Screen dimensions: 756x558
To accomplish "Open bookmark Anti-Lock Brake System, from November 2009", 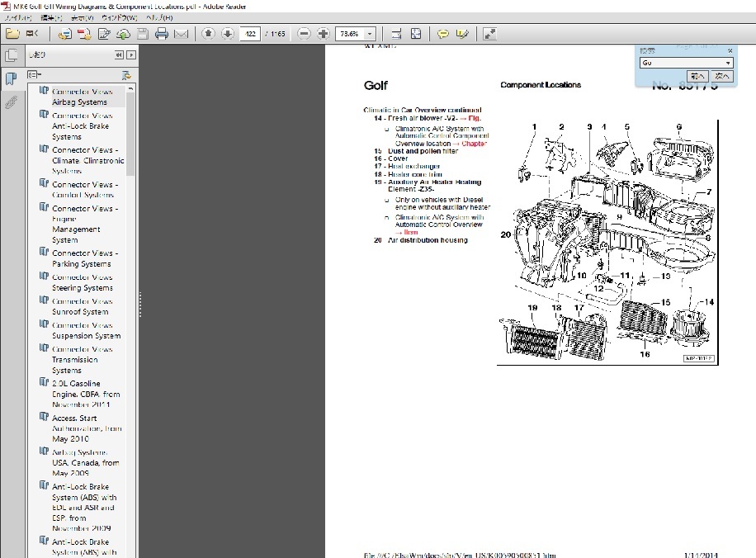I will 84,508.
